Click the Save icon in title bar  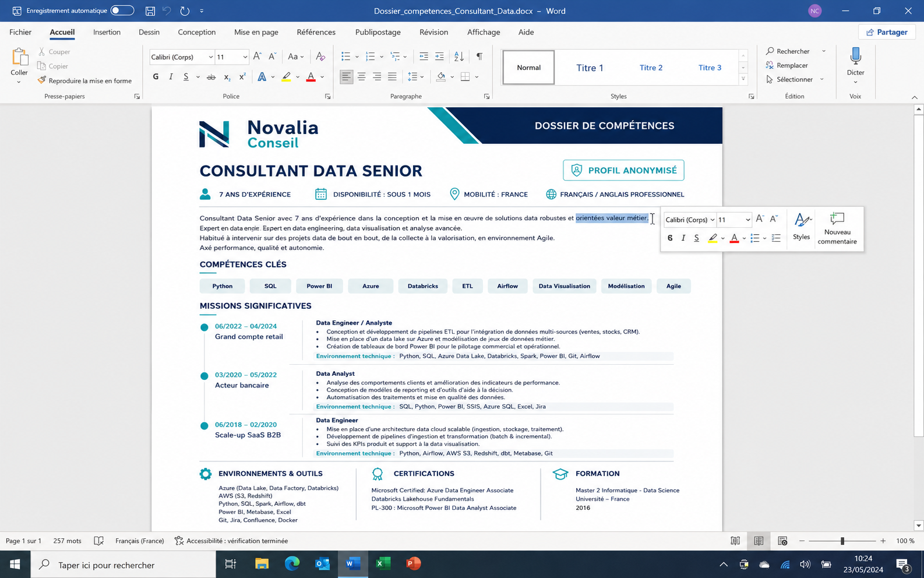pyautogui.click(x=150, y=10)
